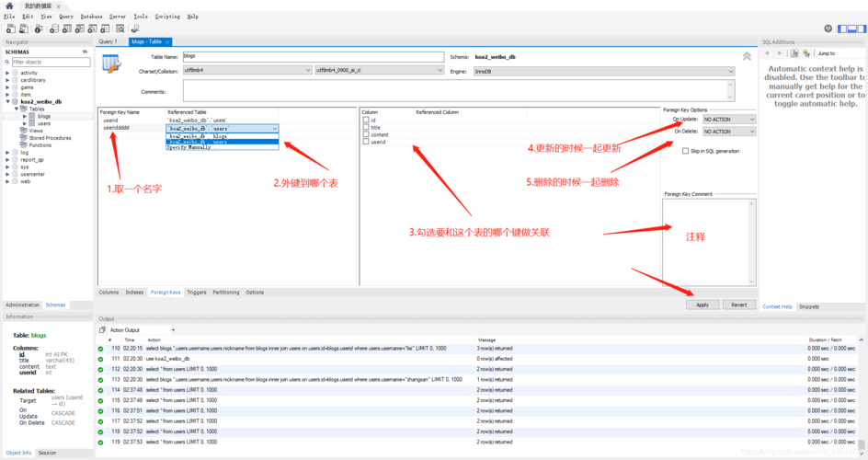Click the Revert button
The height and width of the screenshot is (460, 868).
(739, 305)
